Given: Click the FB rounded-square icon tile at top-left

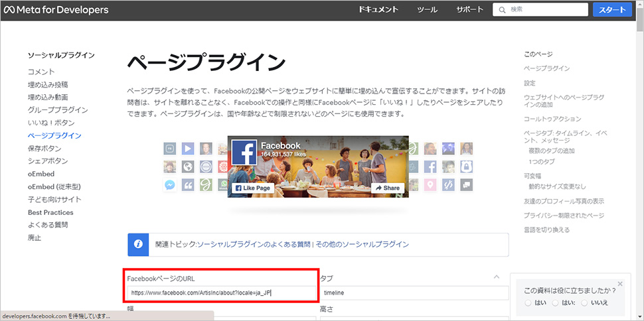Looking at the screenshot, I should pos(169,148).
